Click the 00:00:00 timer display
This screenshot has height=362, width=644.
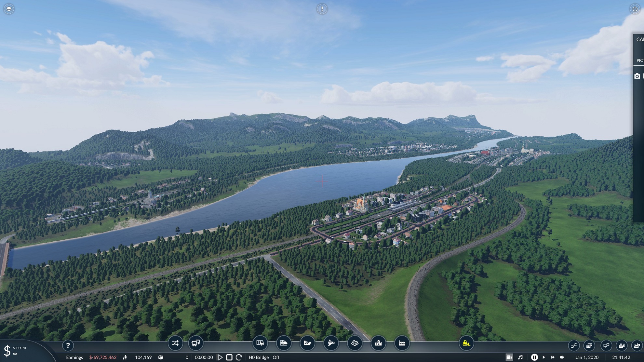[x=204, y=357]
